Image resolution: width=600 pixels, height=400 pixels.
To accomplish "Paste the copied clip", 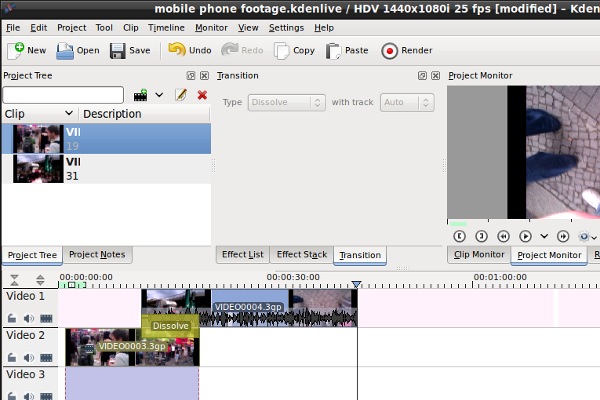I will tap(347, 51).
